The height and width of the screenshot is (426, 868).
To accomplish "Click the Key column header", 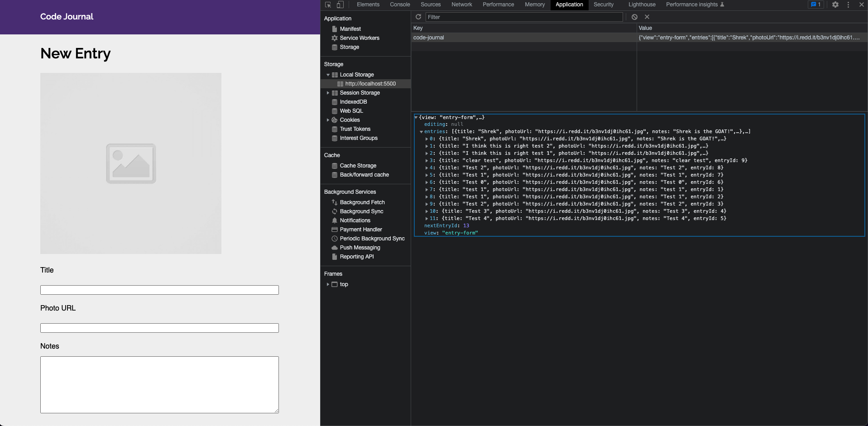I will point(524,28).
